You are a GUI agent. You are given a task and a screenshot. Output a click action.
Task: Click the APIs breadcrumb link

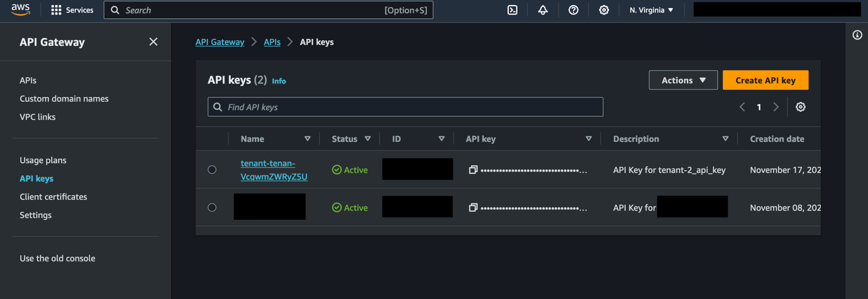272,41
